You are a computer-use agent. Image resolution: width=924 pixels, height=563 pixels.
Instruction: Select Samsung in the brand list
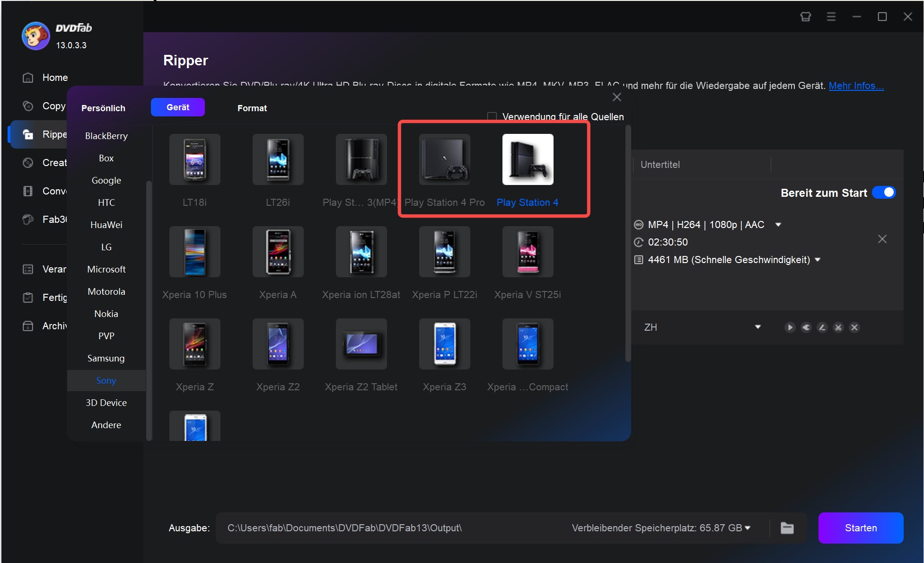click(106, 358)
